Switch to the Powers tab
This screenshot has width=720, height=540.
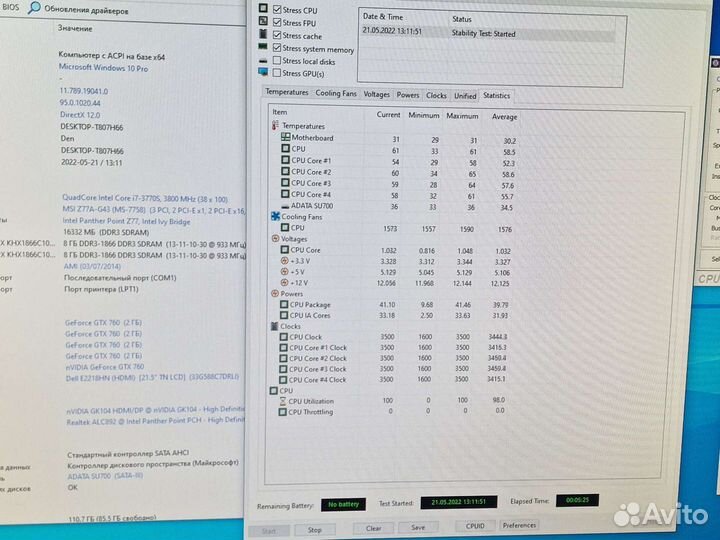tap(408, 95)
